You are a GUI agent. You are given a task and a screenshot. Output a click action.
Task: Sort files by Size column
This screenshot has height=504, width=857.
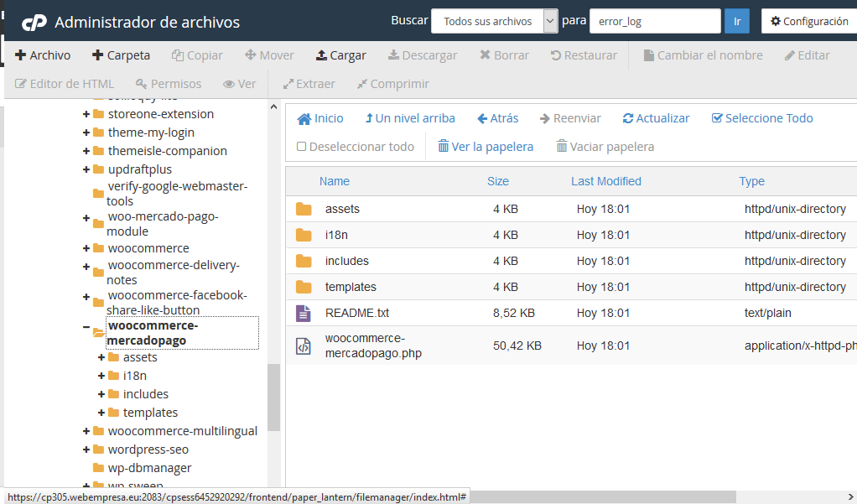click(x=498, y=181)
